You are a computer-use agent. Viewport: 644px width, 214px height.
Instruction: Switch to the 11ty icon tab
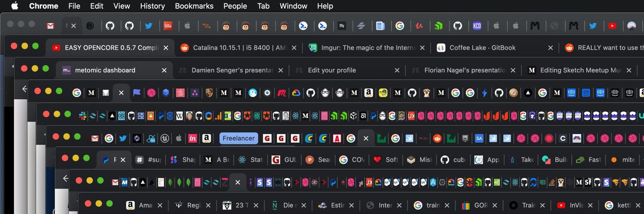click(x=342, y=26)
